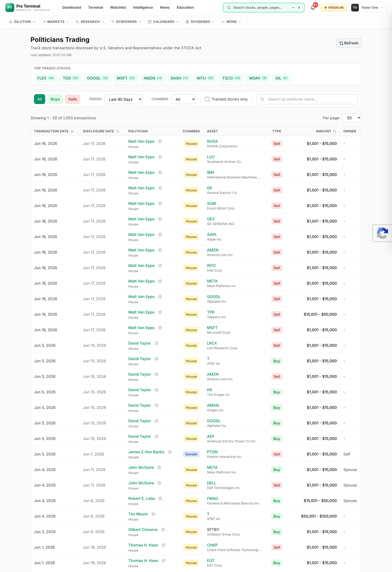This screenshot has width=392, height=572.
Task: Focus the Search stocks, people, pages field
Action: (x=264, y=8)
